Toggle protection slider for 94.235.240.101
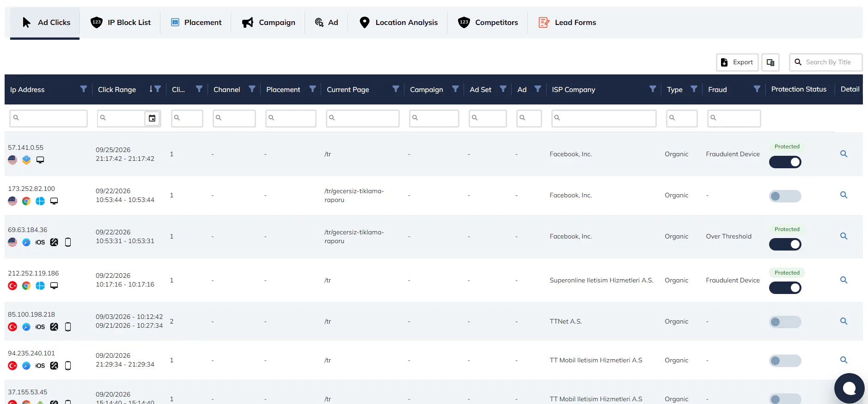Image resolution: width=868 pixels, height=404 pixels. point(785,361)
